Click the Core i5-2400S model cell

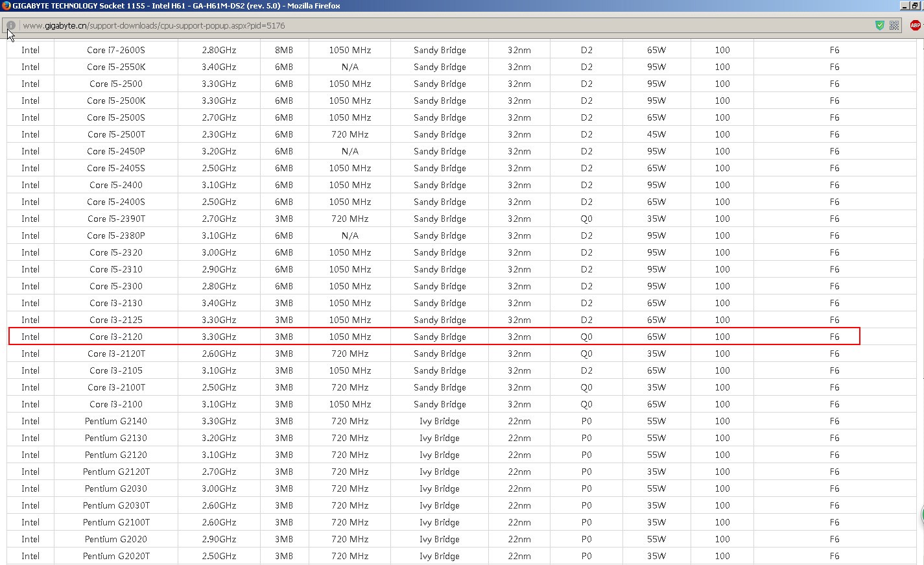pyautogui.click(x=116, y=202)
